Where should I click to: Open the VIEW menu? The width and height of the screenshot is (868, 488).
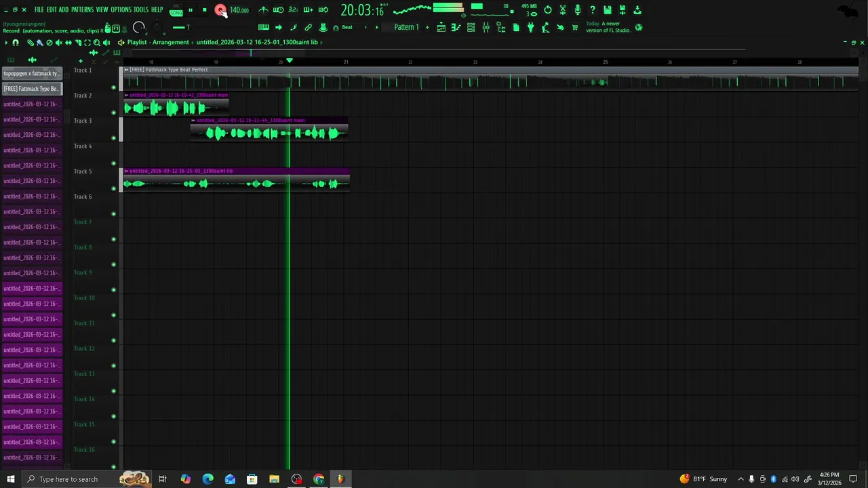tap(102, 9)
